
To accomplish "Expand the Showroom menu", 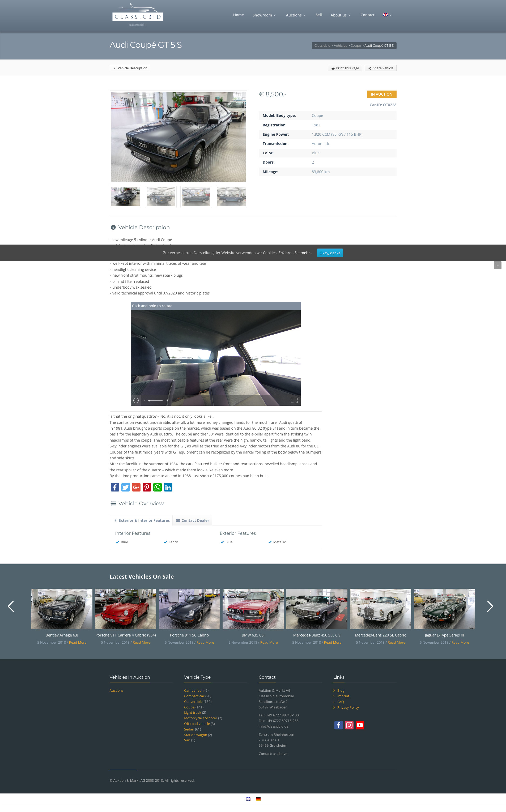I will tap(264, 15).
